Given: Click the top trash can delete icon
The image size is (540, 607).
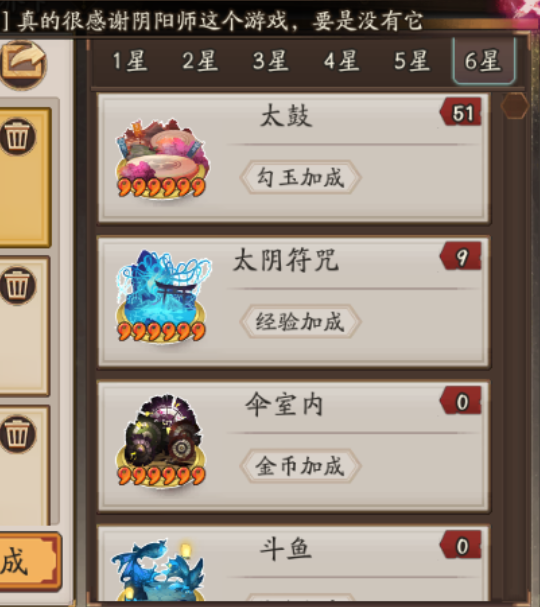Looking at the screenshot, I should click(x=18, y=137).
